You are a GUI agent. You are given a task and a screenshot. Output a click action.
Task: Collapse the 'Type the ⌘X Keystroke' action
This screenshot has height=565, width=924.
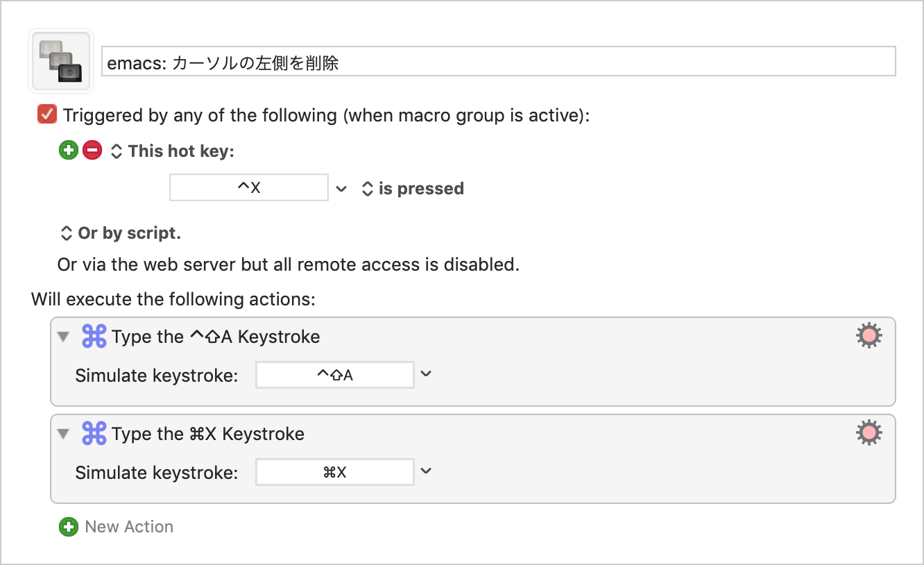coord(64,435)
